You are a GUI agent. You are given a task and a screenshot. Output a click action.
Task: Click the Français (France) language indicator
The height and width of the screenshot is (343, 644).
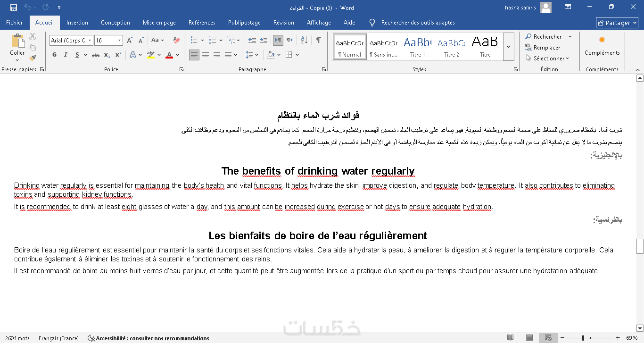pos(58,338)
